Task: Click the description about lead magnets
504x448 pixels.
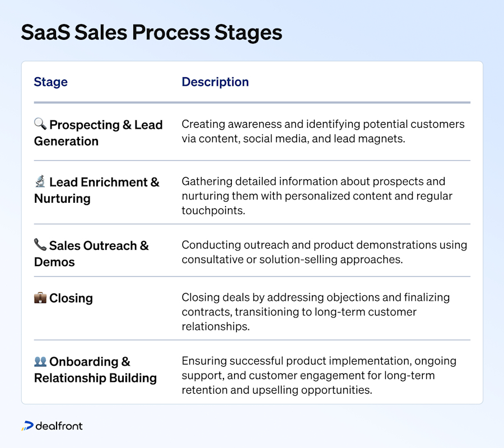Action: coord(323,132)
